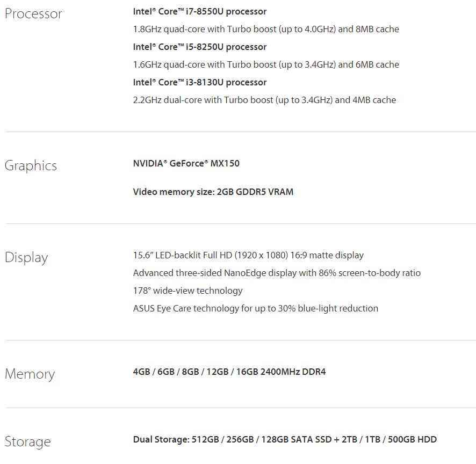
Task: Click the NanoEdge display screen-to-body ratio line
Action: [x=277, y=273]
